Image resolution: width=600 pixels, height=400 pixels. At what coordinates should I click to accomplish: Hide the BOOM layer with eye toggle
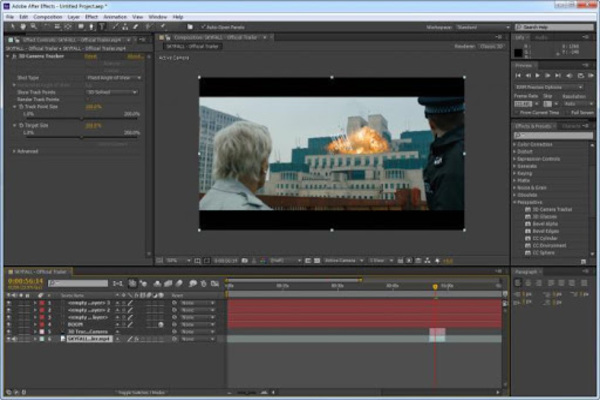[8, 322]
